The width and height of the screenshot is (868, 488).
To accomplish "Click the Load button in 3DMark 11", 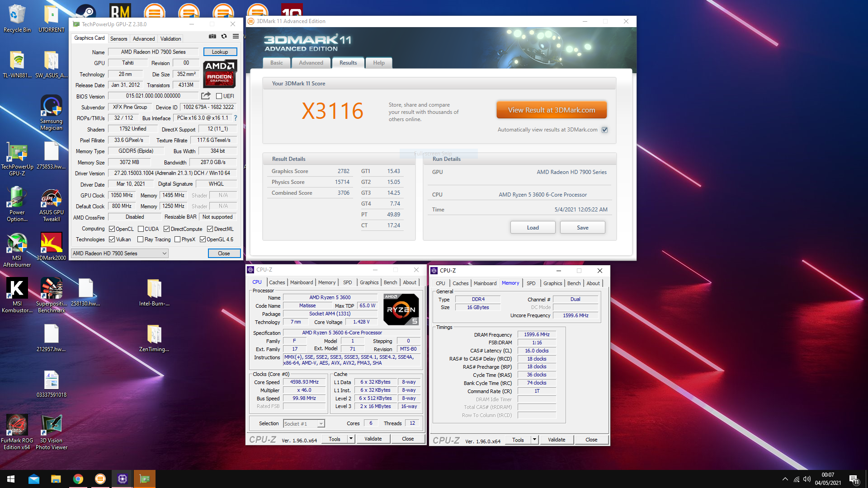I will [x=533, y=227].
